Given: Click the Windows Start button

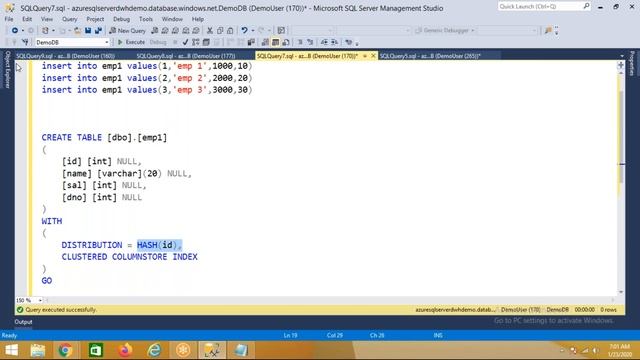Looking at the screenshot, I should point(12,350).
